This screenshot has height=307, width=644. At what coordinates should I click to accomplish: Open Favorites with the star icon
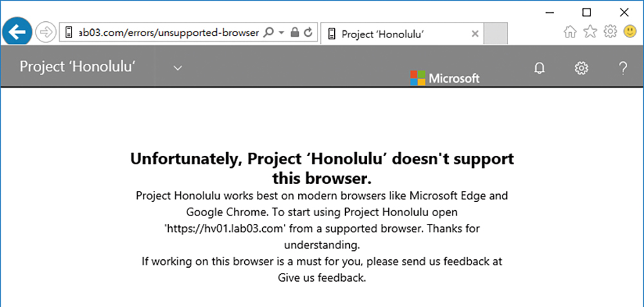point(590,32)
